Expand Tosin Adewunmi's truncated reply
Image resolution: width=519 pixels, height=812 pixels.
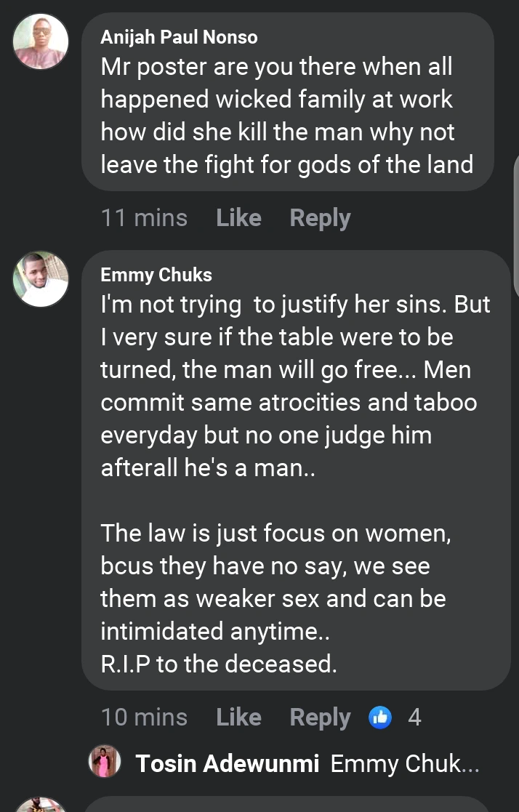[405, 764]
